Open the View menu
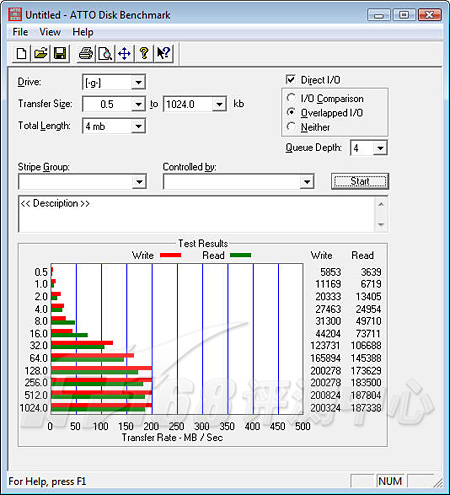The width and height of the screenshot is (450, 495). point(50,32)
